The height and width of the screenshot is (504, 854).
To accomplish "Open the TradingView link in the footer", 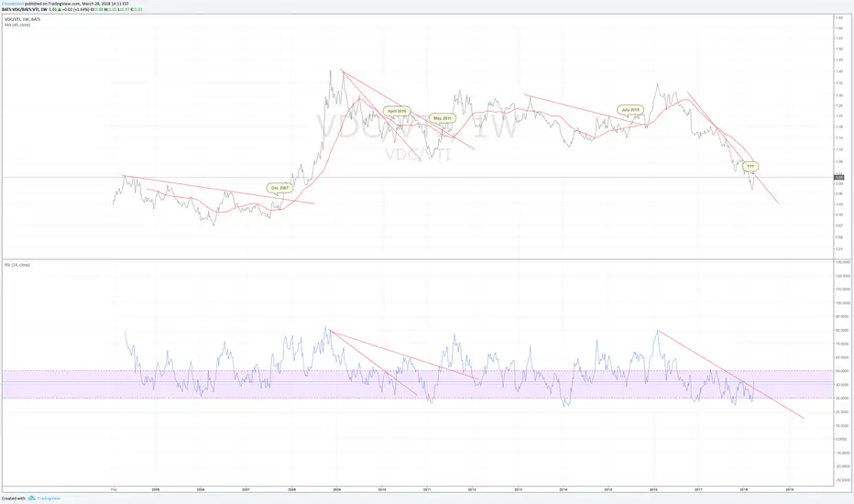I will tap(49, 499).
